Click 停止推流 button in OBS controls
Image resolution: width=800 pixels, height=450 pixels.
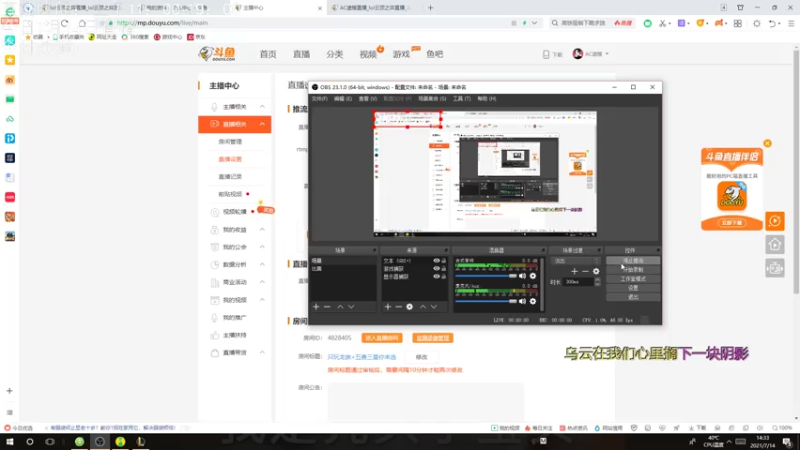coord(633,261)
